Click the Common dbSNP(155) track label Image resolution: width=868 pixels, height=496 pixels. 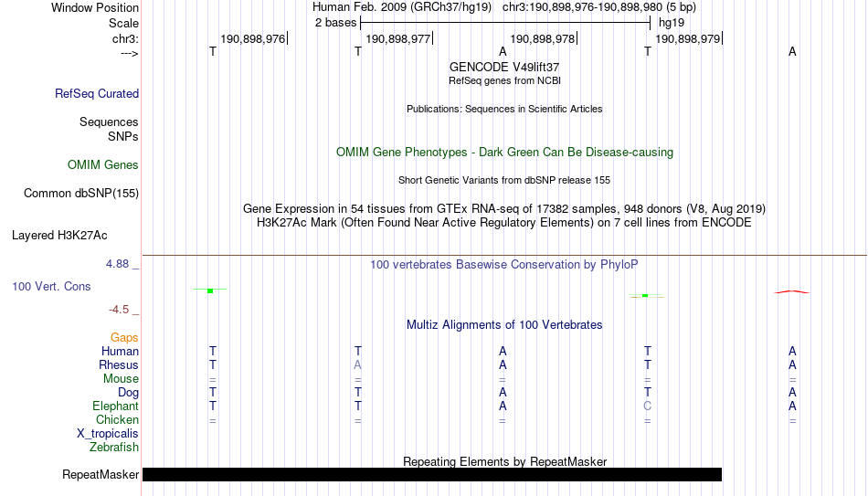click(81, 194)
